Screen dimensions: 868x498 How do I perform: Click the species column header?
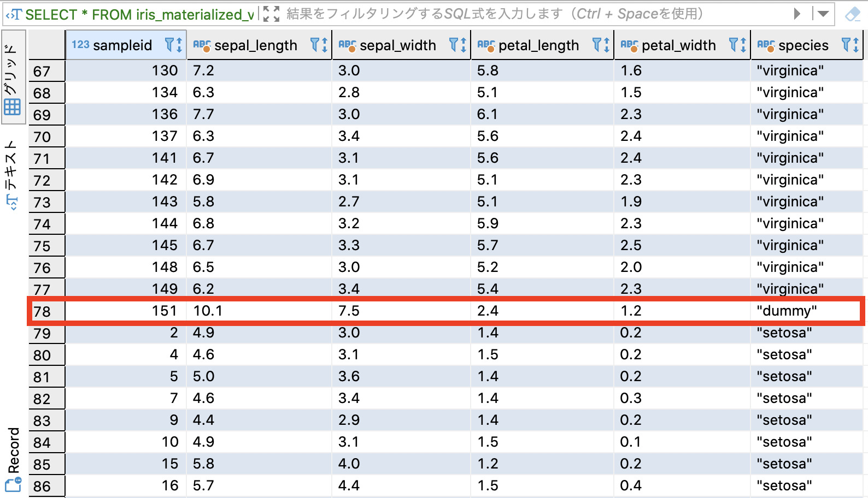pos(802,45)
